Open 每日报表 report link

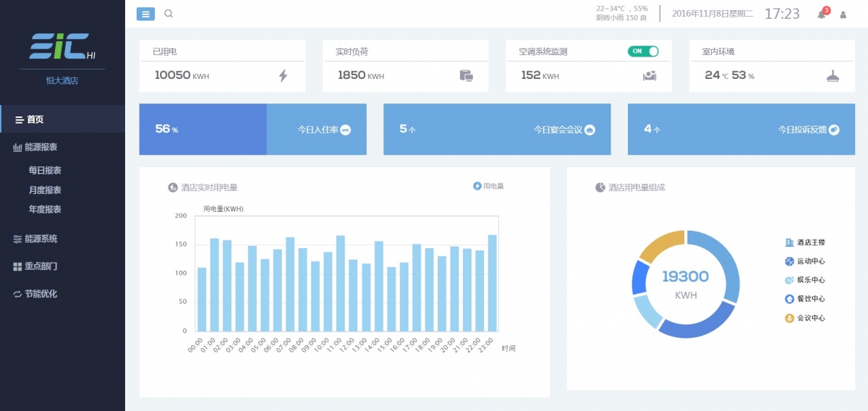(x=45, y=171)
